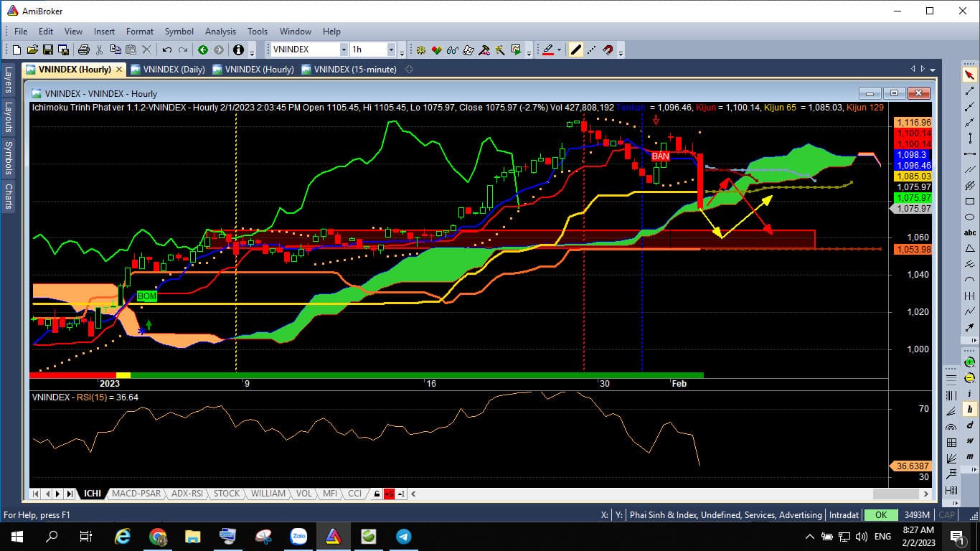Open the Analysis menu
980x551 pixels.
click(220, 32)
